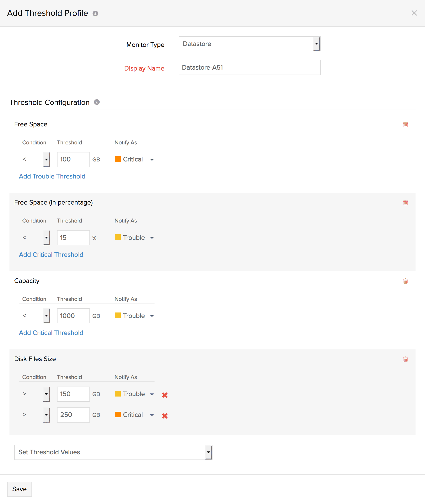Change Capacity condition operator dropdown

coord(46,316)
